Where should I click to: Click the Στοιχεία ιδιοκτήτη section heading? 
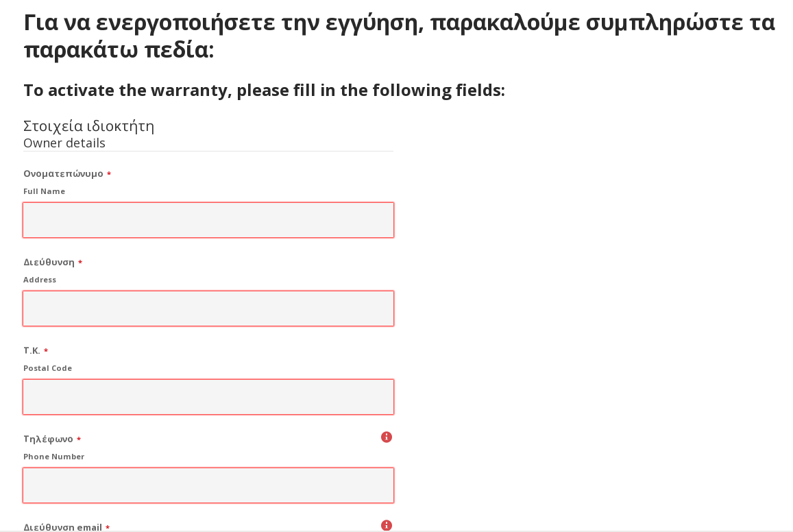tap(88, 126)
